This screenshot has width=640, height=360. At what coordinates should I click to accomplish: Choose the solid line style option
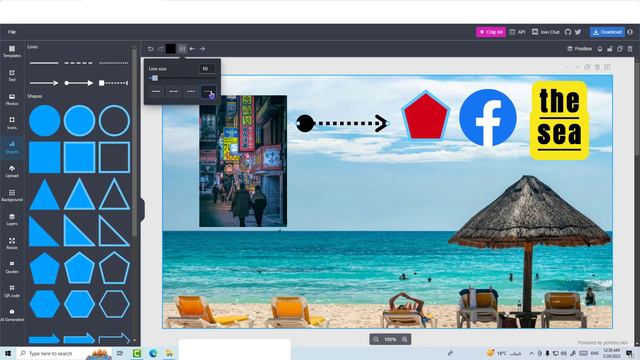coord(156,91)
